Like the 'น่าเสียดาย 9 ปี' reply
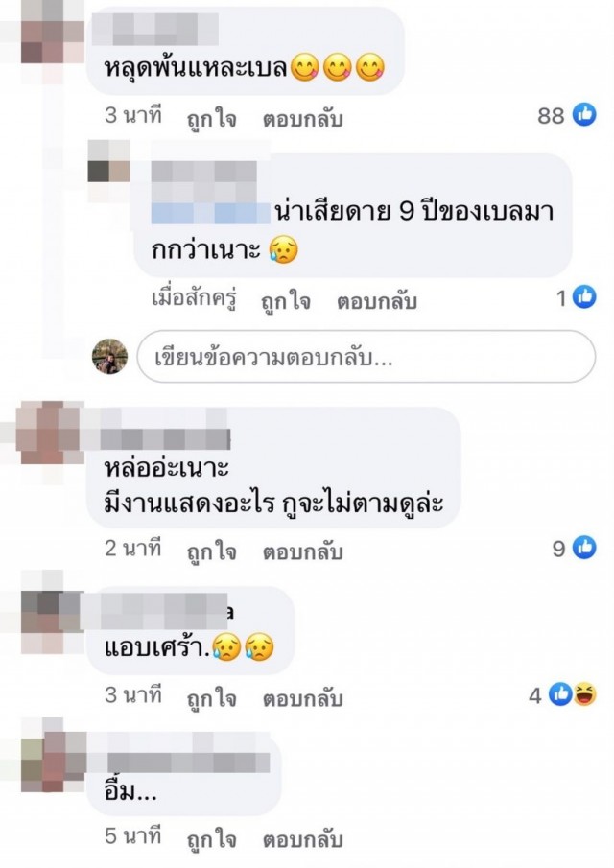 [x=286, y=301]
